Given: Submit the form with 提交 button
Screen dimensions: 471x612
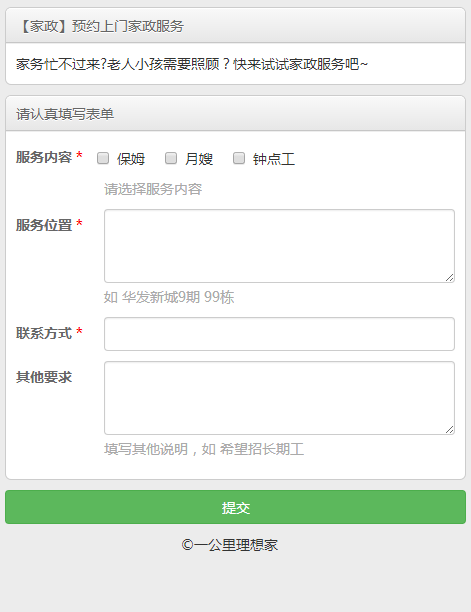Looking at the screenshot, I should pos(235,507).
